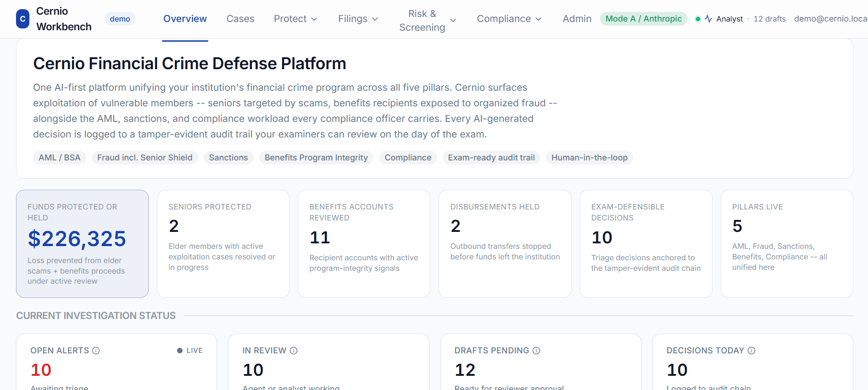Click the Analyst role label

pyautogui.click(x=729, y=19)
